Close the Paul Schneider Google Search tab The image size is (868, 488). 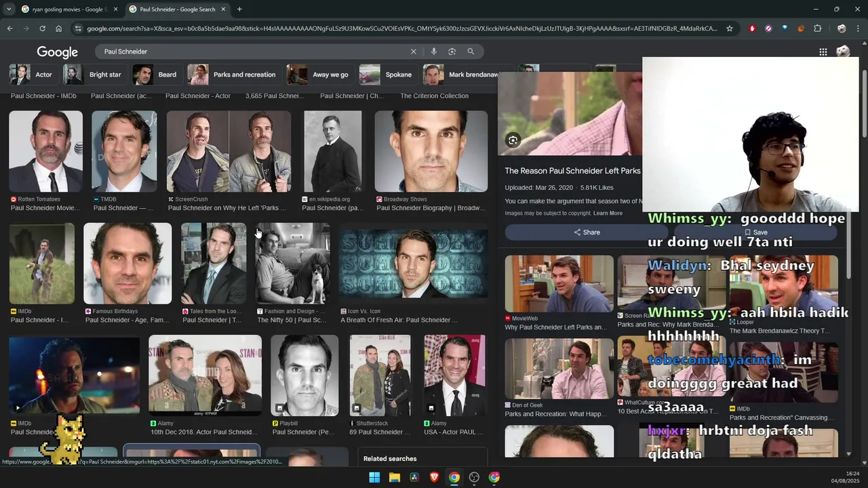coord(223,9)
